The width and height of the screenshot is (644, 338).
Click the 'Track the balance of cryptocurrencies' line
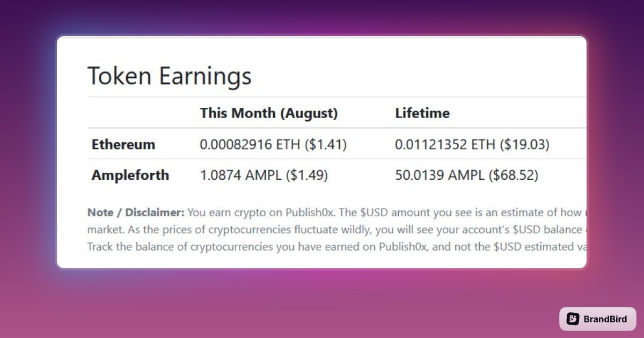click(x=337, y=247)
